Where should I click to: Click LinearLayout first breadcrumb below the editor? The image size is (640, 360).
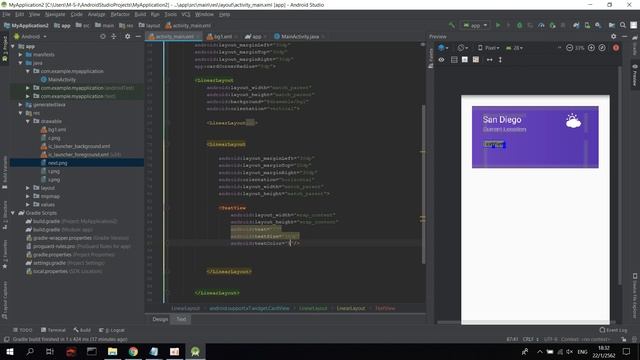(x=185, y=308)
